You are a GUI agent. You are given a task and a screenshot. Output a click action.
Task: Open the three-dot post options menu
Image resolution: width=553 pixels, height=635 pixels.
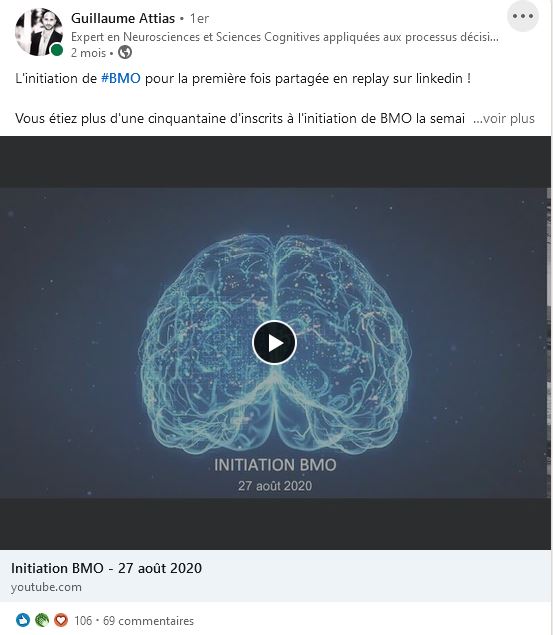(523, 17)
